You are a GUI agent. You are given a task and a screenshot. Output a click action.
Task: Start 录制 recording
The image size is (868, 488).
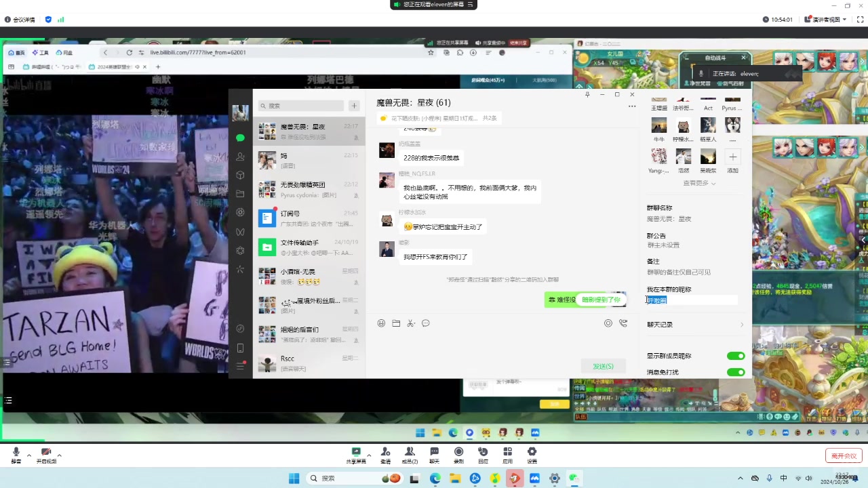(458, 455)
